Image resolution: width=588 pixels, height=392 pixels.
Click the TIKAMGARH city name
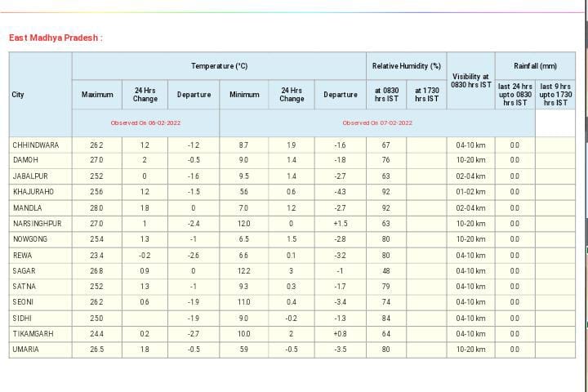[x=33, y=334]
